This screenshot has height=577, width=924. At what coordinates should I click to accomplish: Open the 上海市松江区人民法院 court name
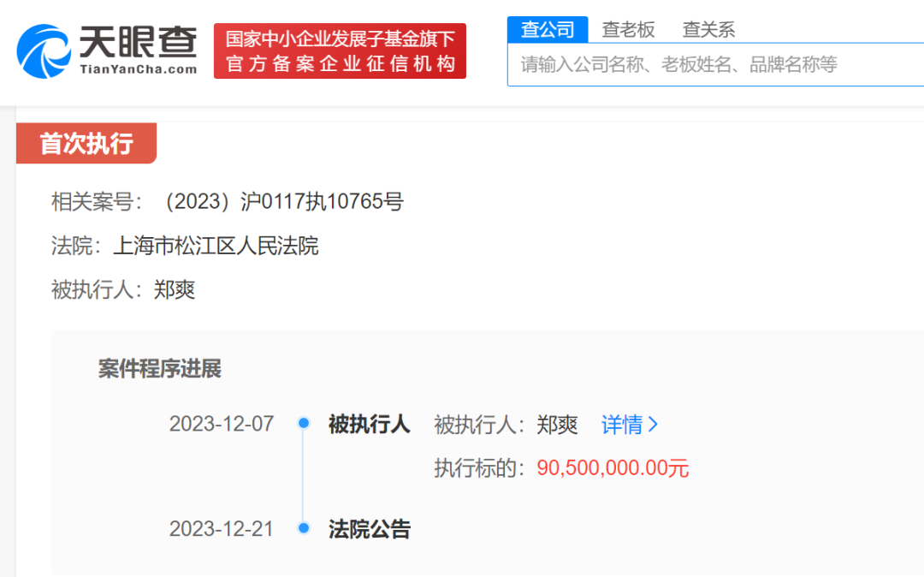point(216,247)
